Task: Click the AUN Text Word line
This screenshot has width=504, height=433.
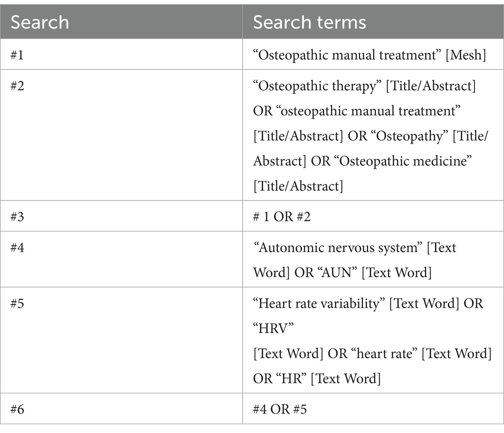Action: point(343,273)
